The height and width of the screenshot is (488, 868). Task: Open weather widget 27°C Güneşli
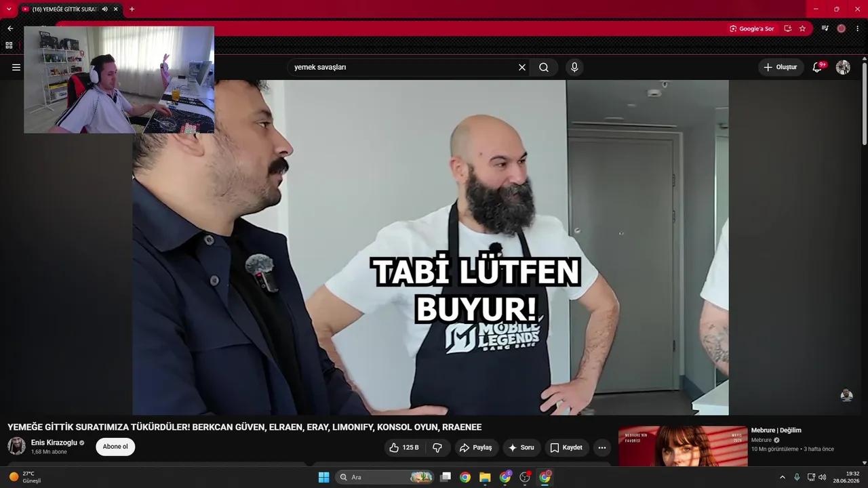[x=26, y=477]
